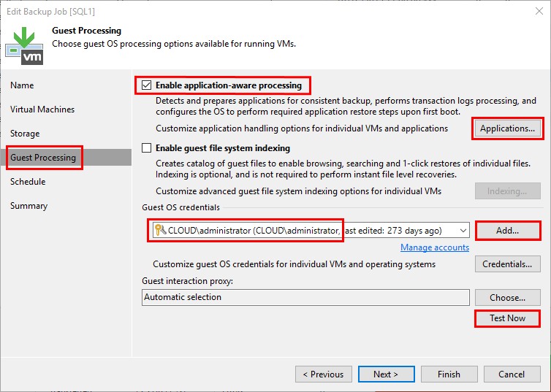Click the Credentials button

pos(508,264)
